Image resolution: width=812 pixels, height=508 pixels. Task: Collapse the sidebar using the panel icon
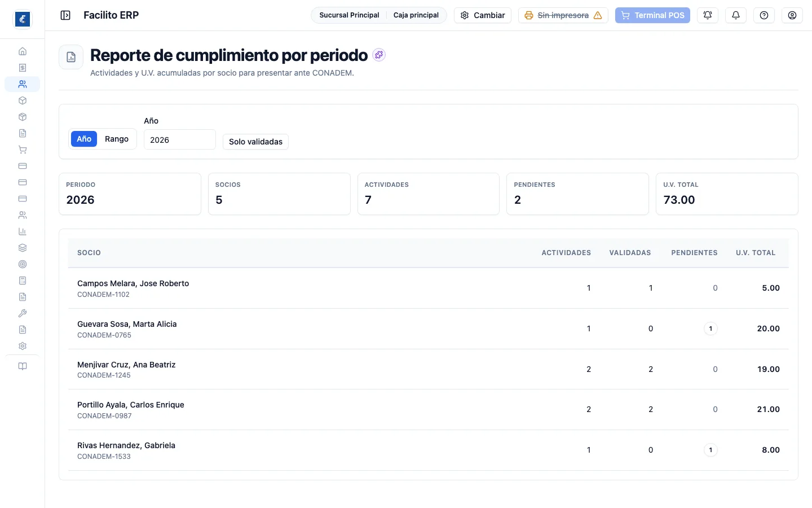pyautogui.click(x=65, y=15)
